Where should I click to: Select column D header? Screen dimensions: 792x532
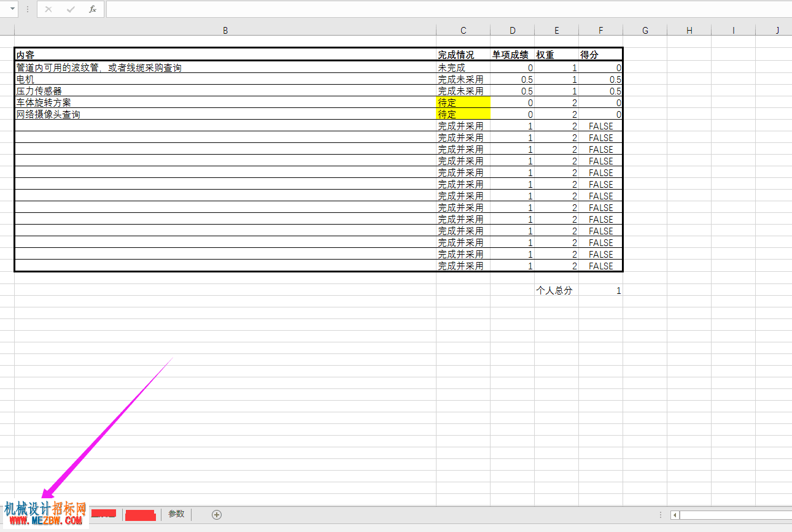click(512, 30)
